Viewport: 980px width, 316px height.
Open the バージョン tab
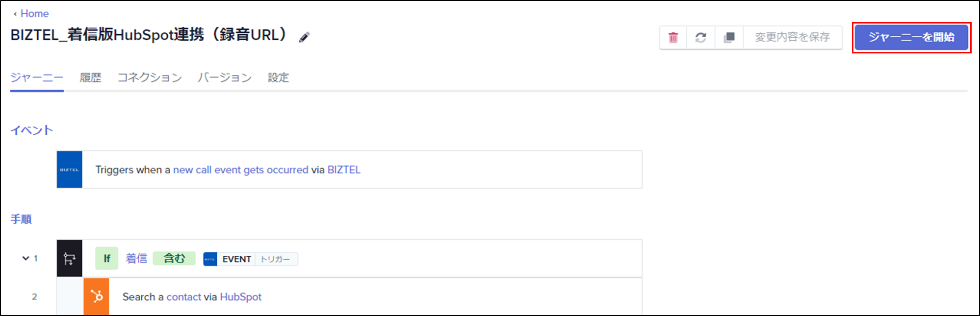click(x=225, y=77)
